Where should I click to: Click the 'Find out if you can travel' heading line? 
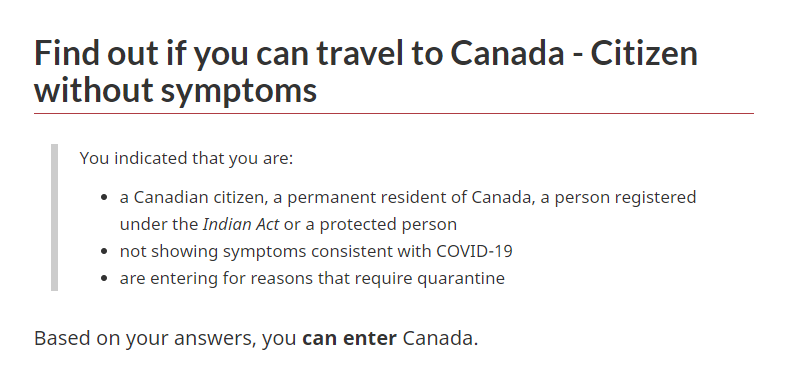pos(365,54)
